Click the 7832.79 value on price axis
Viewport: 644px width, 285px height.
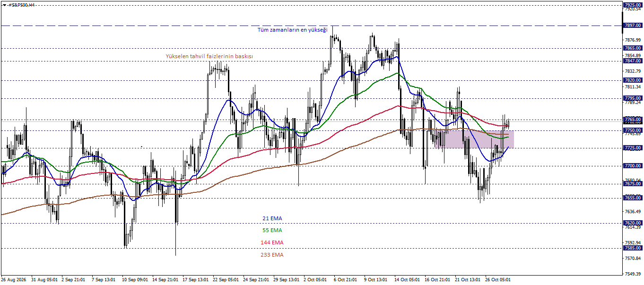[632, 71]
